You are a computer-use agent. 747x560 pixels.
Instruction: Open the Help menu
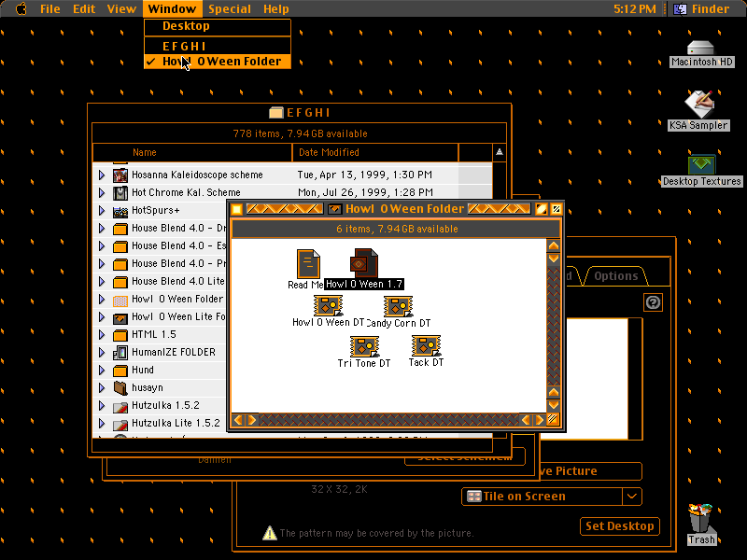pyautogui.click(x=275, y=8)
